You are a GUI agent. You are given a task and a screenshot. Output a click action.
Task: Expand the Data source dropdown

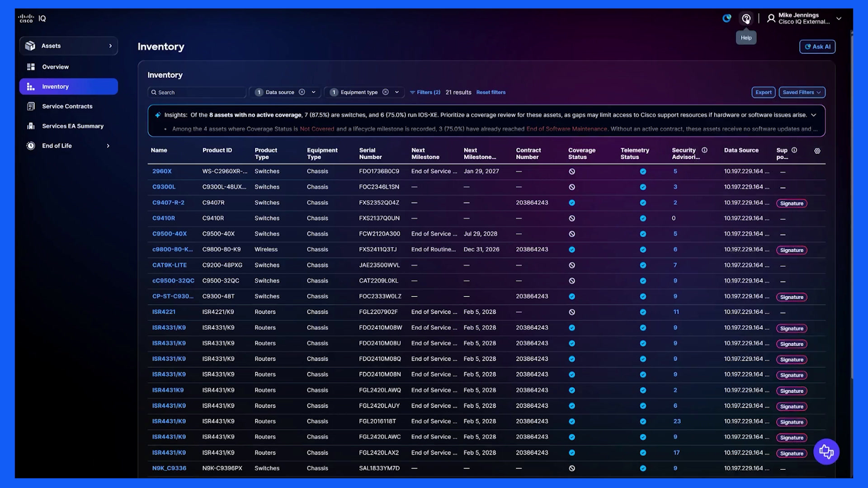click(x=314, y=92)
